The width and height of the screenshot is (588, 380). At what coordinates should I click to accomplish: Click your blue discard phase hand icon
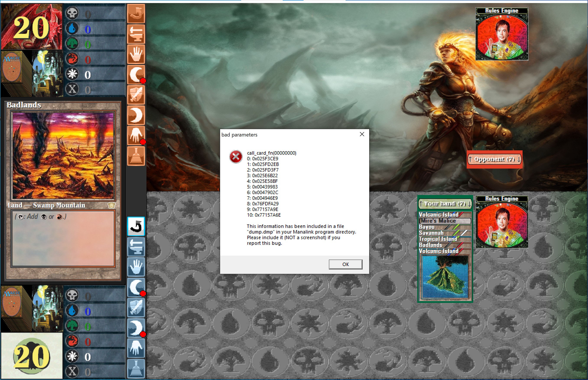point(136,348)
